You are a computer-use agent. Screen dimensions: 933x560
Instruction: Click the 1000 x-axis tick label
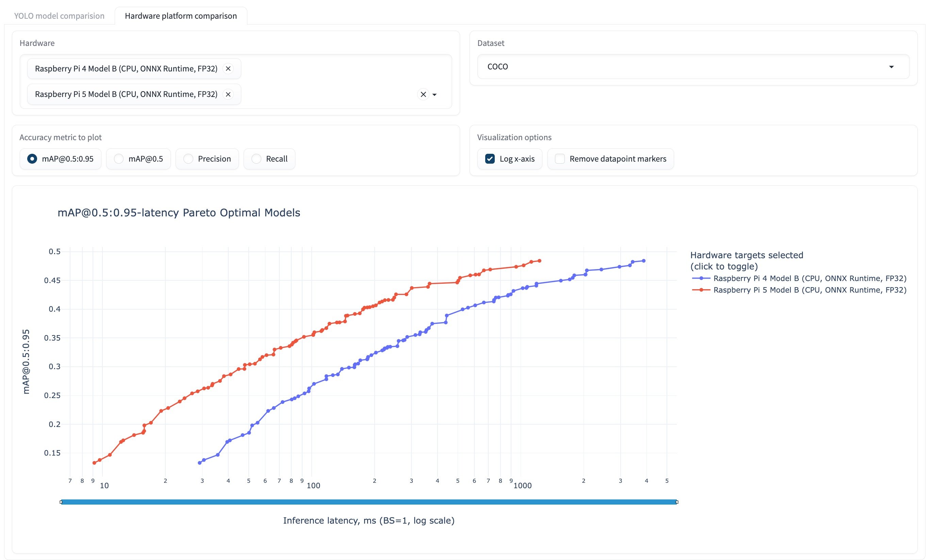[523, 485]
